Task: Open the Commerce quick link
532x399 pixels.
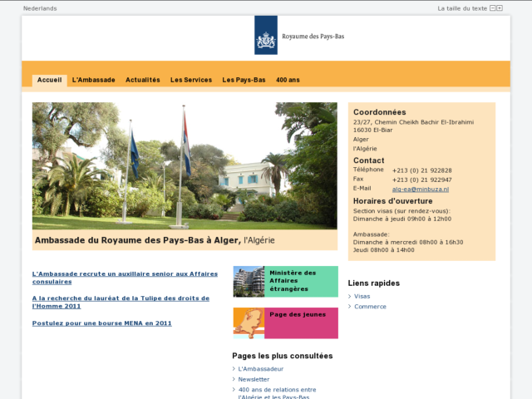Action: click(x=370, y=307)
